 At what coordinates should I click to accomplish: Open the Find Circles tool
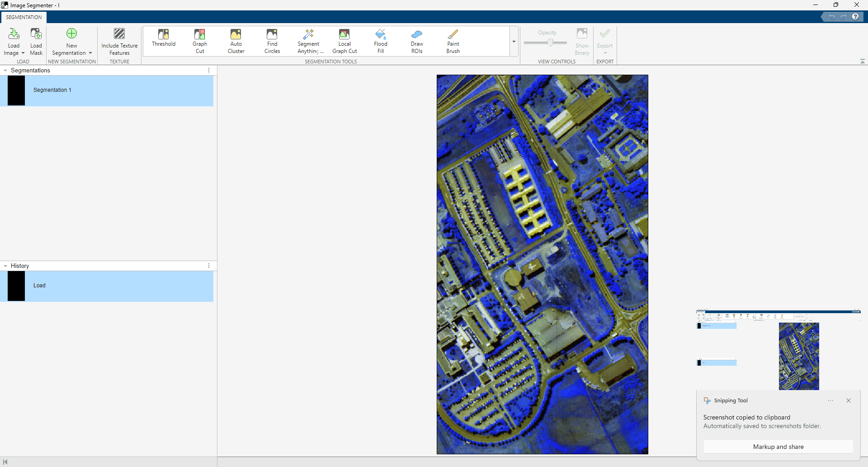coord(272,41)
